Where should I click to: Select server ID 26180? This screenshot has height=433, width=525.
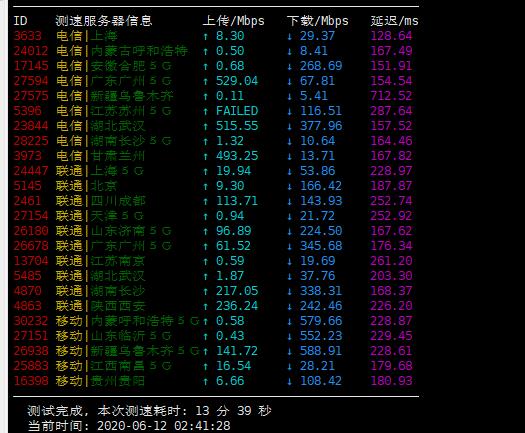(31, 231)
